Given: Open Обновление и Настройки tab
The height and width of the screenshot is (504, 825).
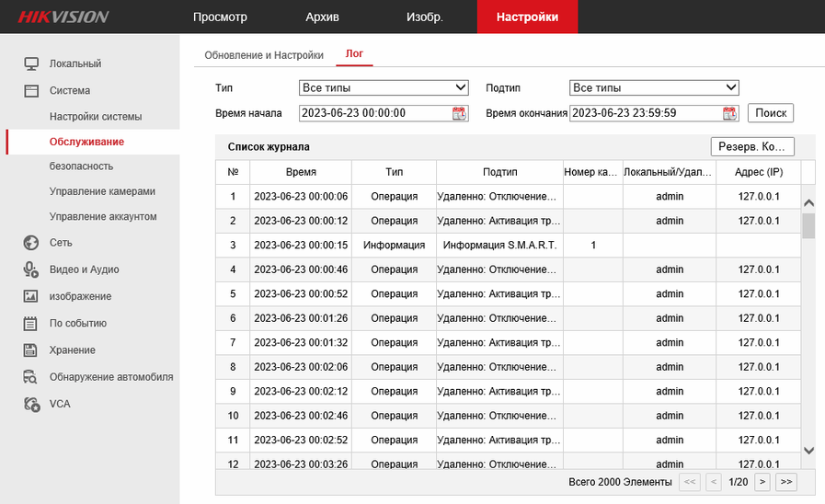Looking at the screenshot, I should pos(264,55).
